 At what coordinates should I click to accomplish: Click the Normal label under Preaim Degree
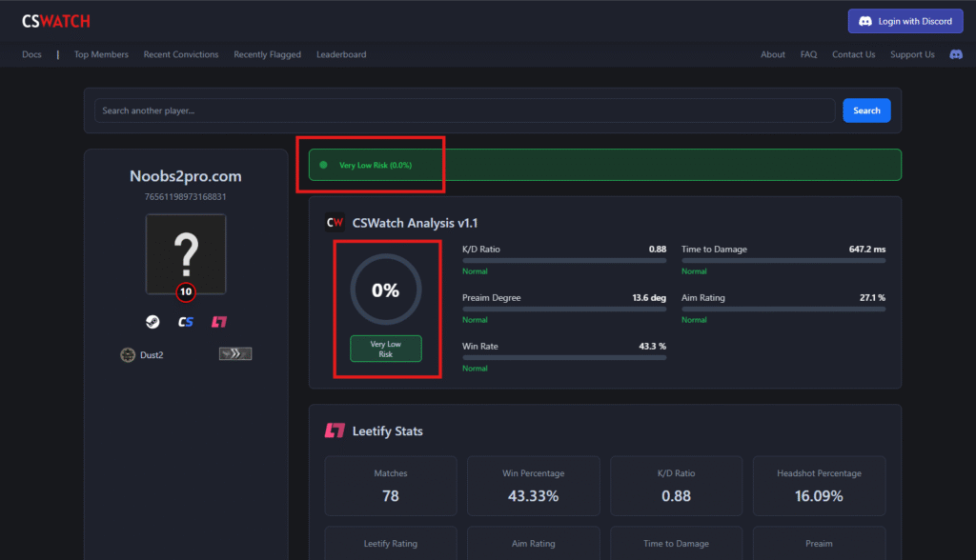point(475,320)
